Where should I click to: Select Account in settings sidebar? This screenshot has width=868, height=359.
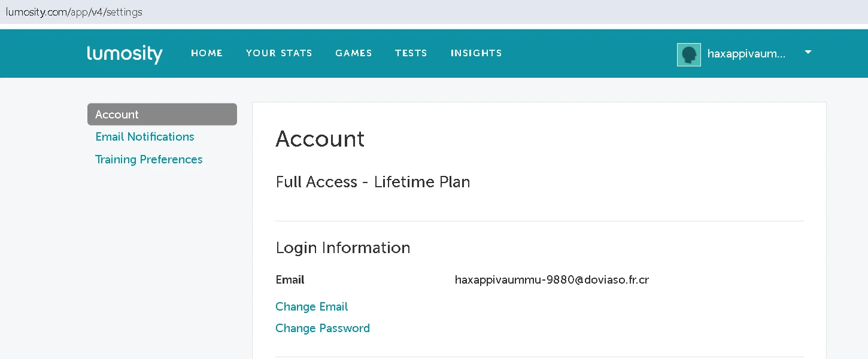coord(162,114)
